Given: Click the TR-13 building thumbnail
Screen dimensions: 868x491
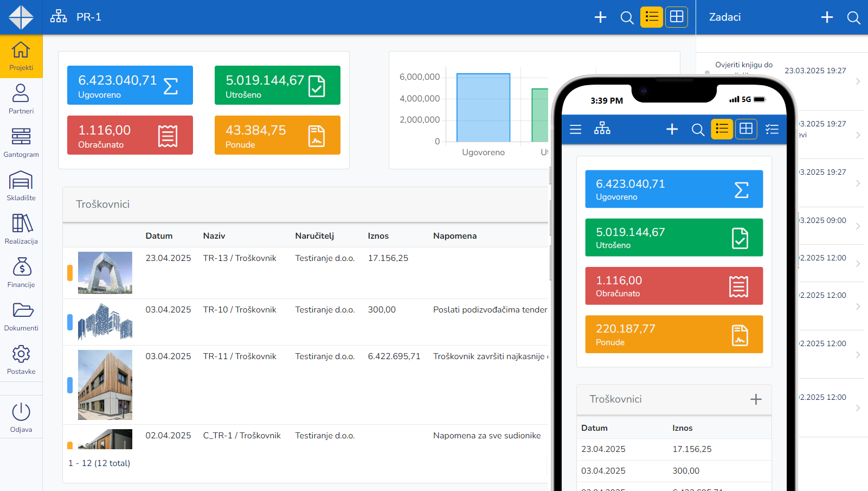Looking at the screenshot, I should click(x=105, y=273).
